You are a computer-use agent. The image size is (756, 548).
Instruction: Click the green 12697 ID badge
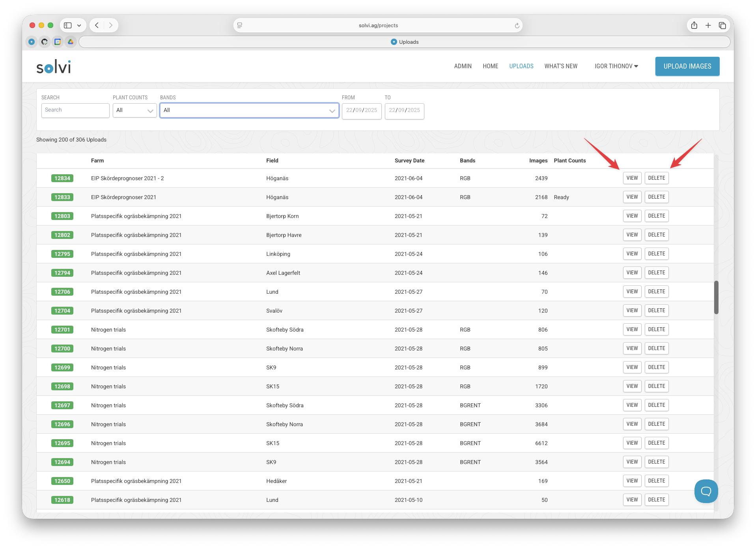coord(62,405)
